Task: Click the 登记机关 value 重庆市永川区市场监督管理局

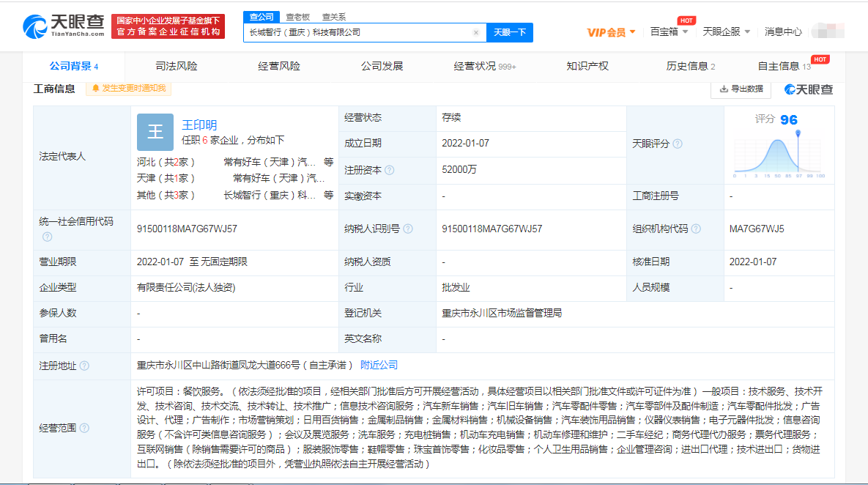Action: click(x=502, y=314)
